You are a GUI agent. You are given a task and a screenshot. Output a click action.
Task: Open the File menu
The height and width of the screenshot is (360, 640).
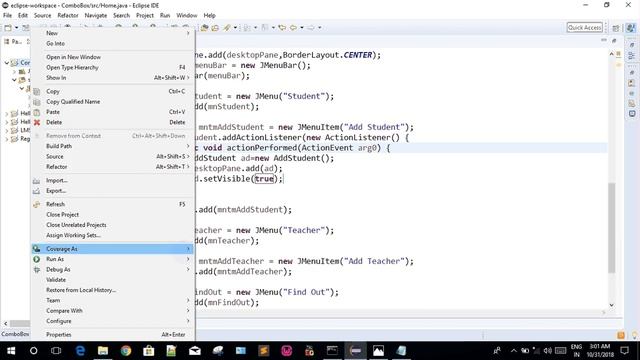tap(7, 16)
